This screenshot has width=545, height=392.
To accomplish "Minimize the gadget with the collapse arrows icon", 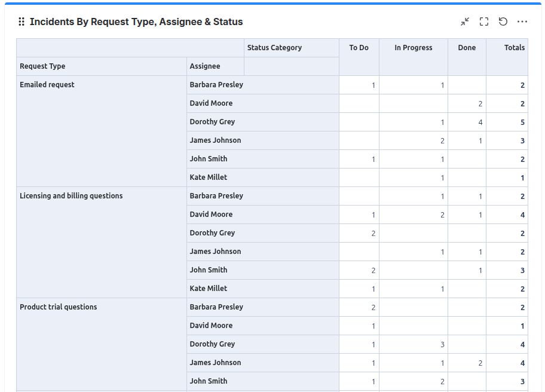I will tap(465, 22).
